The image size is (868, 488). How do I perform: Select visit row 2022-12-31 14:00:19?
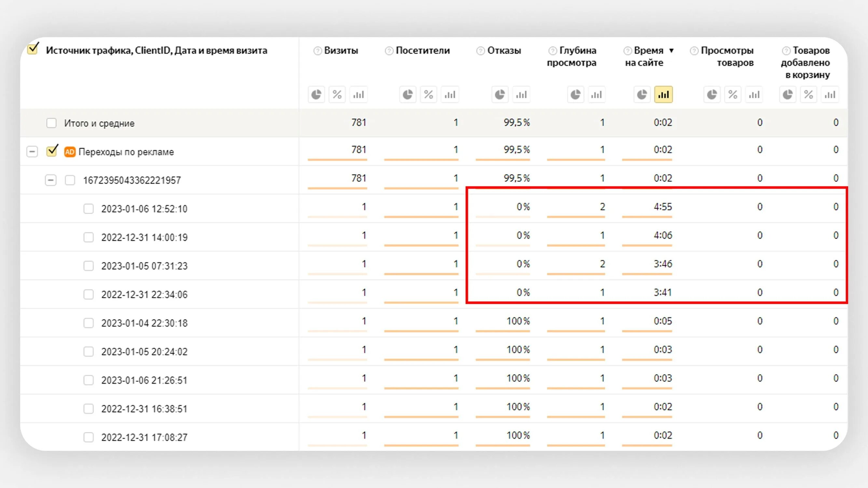pos(144,238)
